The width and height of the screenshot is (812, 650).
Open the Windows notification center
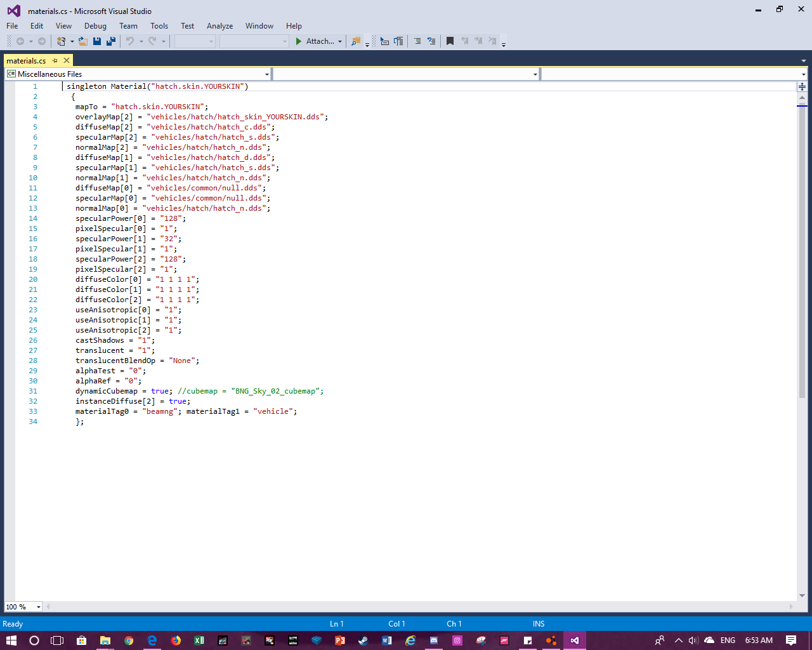coord(791,640)
